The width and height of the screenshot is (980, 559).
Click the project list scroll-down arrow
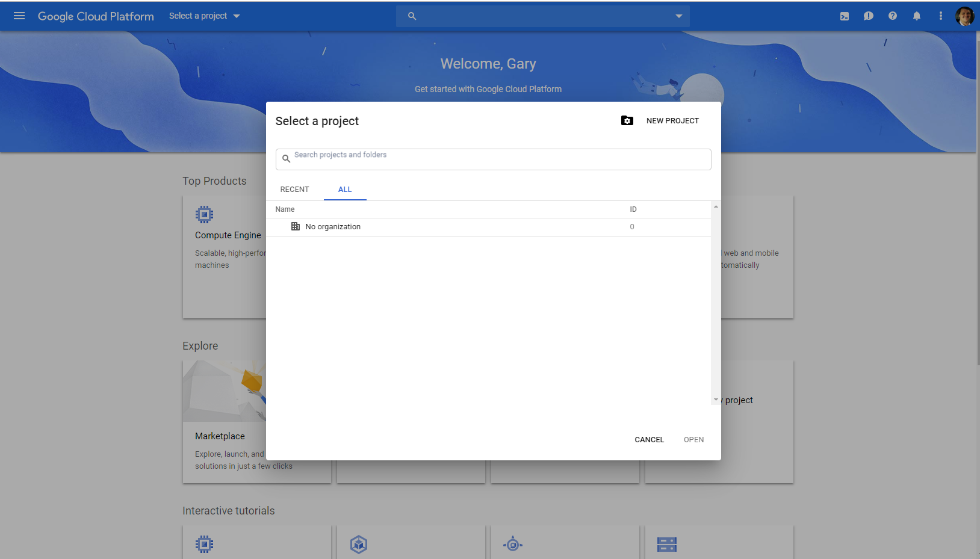click(x=716, y=400)
